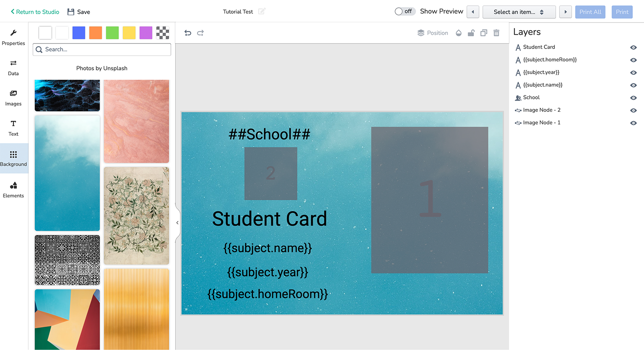Viewport: 644px width, 358px height.
Task: Open the Images panel
Action: coord(13,98)
